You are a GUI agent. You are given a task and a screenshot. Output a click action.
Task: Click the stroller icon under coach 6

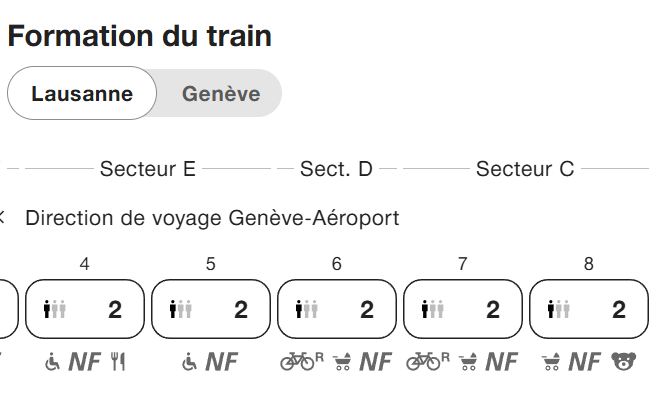pos(343,363)
